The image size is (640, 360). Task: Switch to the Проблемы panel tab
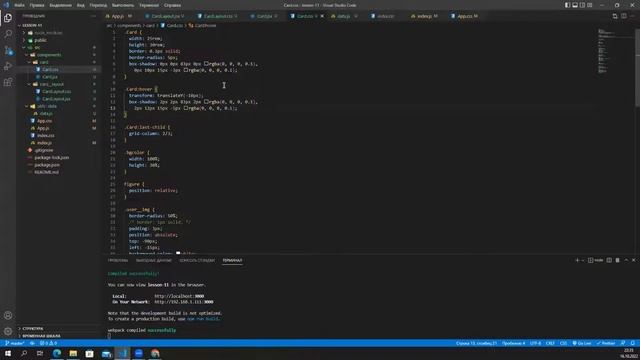118,260
